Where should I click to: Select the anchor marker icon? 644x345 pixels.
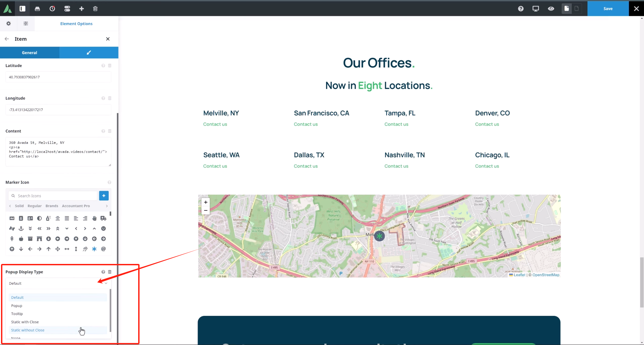pos(21,228)
